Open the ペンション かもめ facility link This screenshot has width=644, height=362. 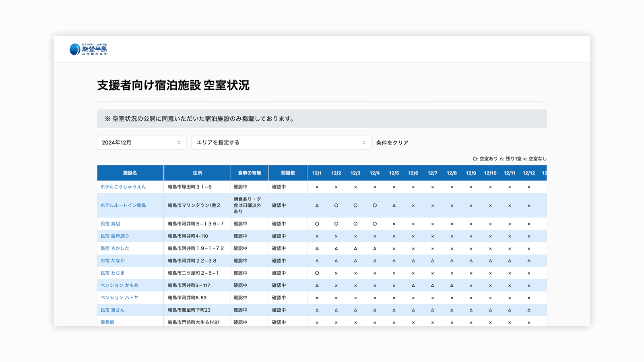(x=120, y=285)
